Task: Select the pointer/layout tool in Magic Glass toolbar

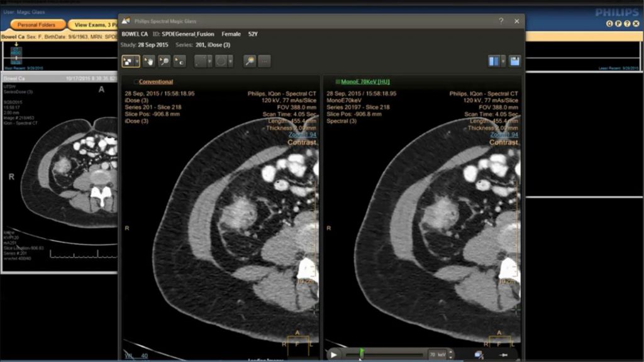Action: point(128,62)
